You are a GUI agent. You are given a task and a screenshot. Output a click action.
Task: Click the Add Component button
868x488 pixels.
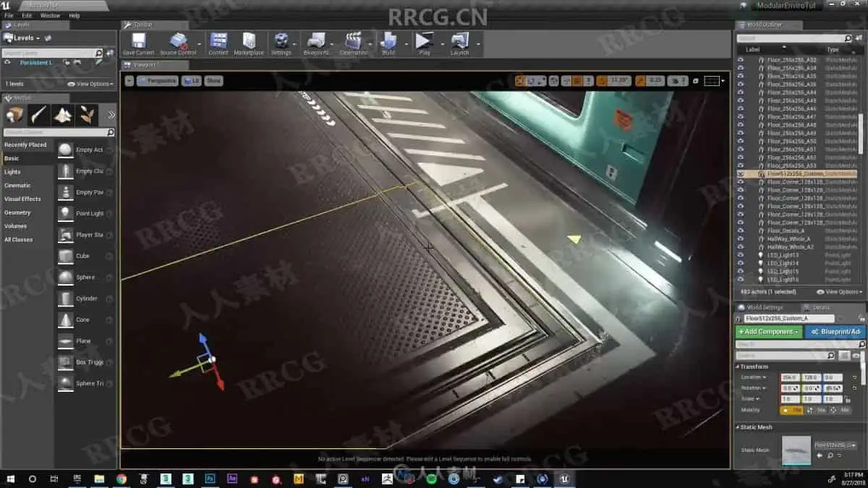tap(768, 332)
